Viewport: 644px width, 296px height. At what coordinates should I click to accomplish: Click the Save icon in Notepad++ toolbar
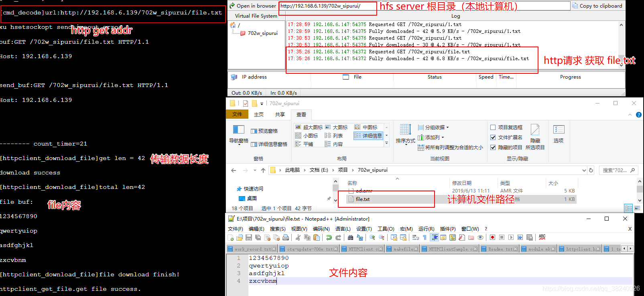[x=249, y=237]
